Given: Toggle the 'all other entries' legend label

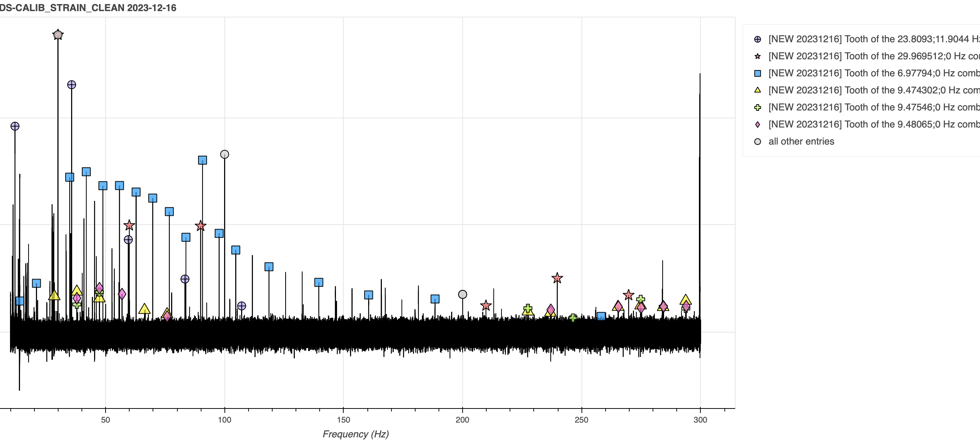Looking at the screenshot, I should [801, 142].
